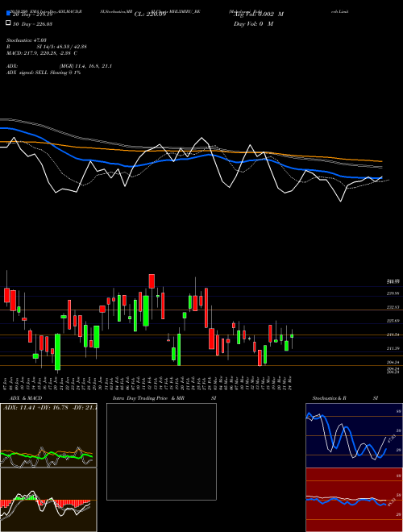Click the Stochastics & RSI panel title
This screenshot has width=403, height=532.
point(345,398)
